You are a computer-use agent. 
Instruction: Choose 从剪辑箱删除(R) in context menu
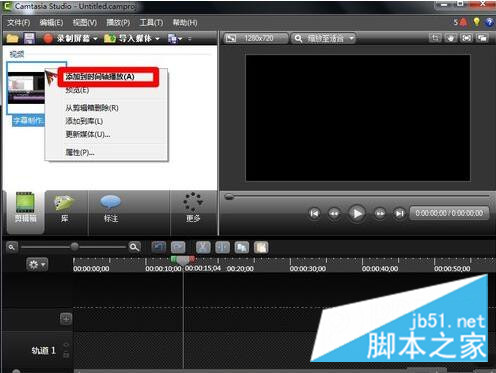[x=107, y=108]
